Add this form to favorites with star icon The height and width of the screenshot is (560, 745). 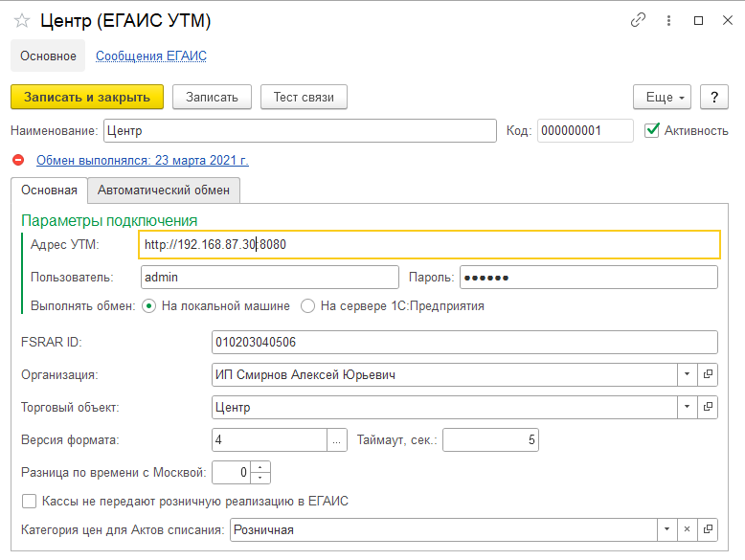(22, 20)
